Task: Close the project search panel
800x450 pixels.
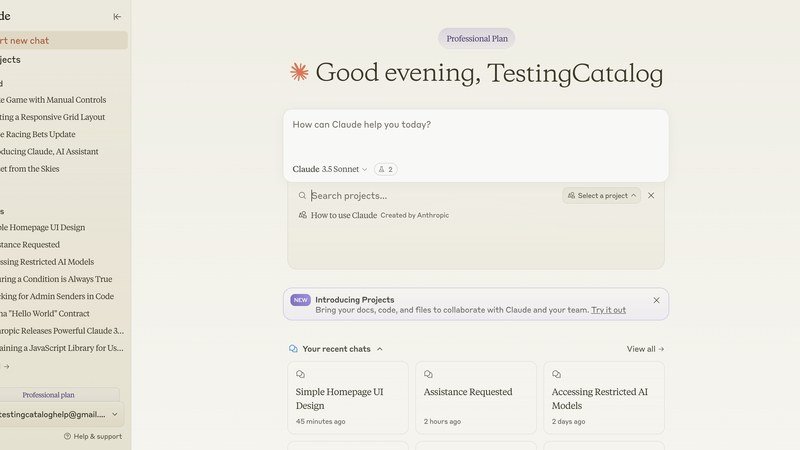Action: [651, 195]
